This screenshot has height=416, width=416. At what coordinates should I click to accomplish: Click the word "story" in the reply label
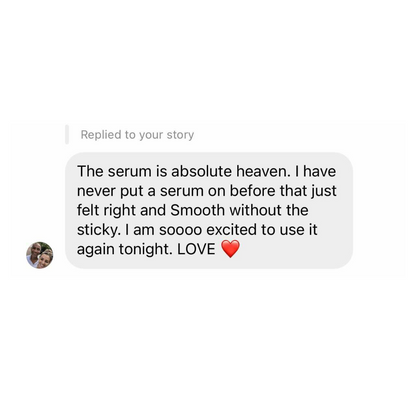pyautogui.click(x=180, y=135)
